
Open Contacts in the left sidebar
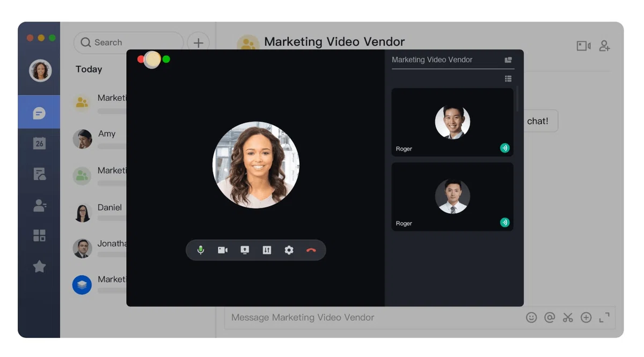click(x=40, y=205)
